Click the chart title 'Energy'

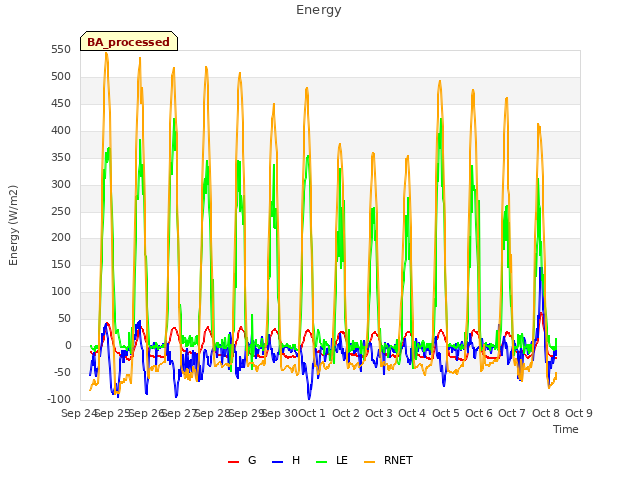tap(319, 10)
